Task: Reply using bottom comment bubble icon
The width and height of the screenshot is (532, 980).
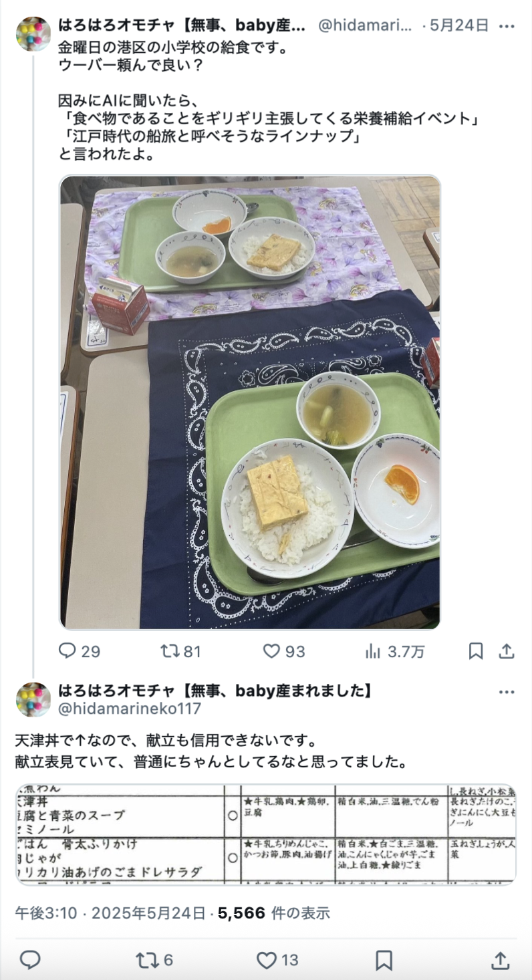Action: tap(30, 960)
